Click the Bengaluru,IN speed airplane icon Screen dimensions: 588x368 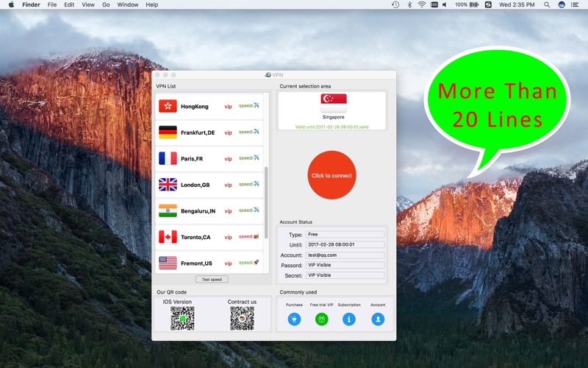tap(256, 210)
